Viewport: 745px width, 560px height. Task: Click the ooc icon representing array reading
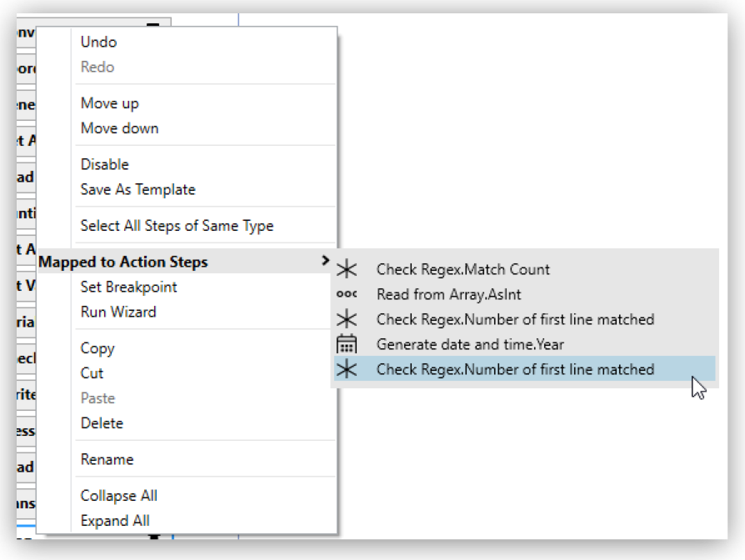click(347, 294)
